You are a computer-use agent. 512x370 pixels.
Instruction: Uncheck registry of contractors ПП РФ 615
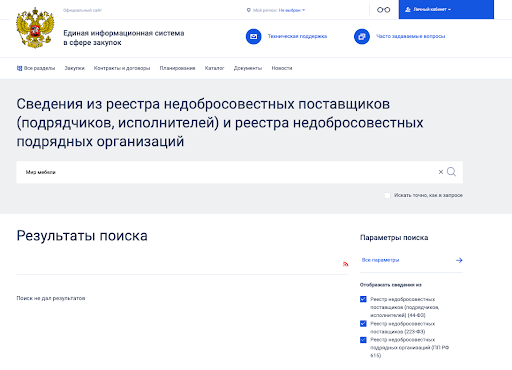click(363, 340)
